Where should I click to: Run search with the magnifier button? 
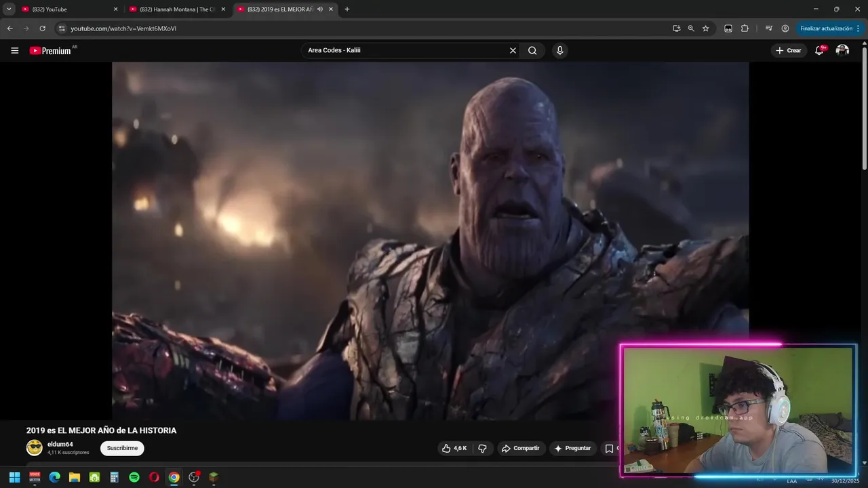pyautogui.click(x=532, y=50)
